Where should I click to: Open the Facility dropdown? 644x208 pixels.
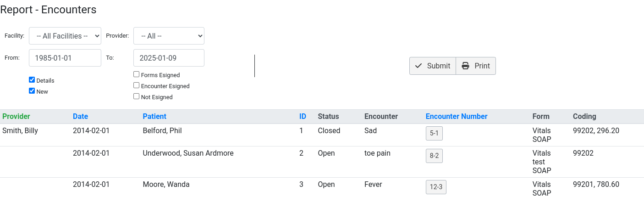pos(65,36)
